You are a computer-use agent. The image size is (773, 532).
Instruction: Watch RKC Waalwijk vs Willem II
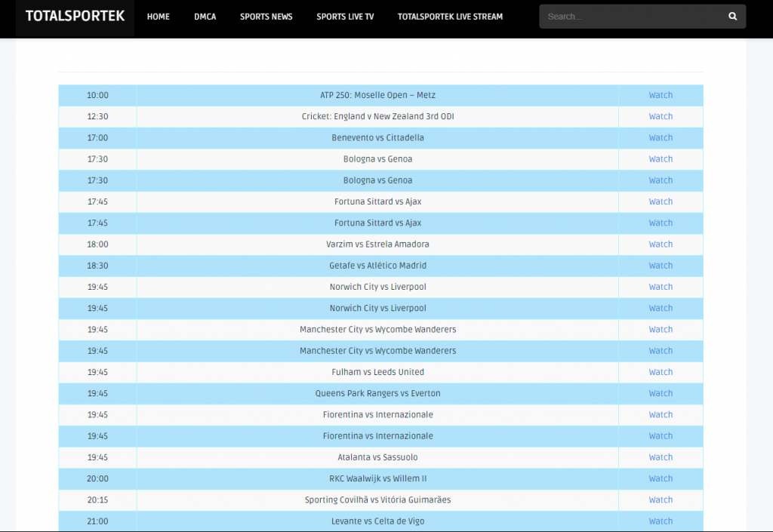pyautogui.click(x=661, y=478)
